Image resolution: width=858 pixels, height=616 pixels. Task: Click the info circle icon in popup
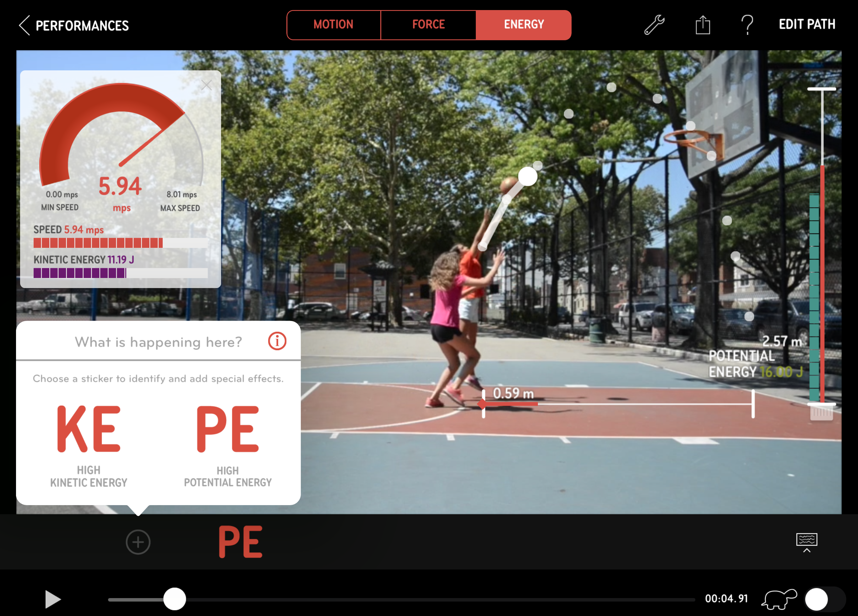tap(277, 342)
